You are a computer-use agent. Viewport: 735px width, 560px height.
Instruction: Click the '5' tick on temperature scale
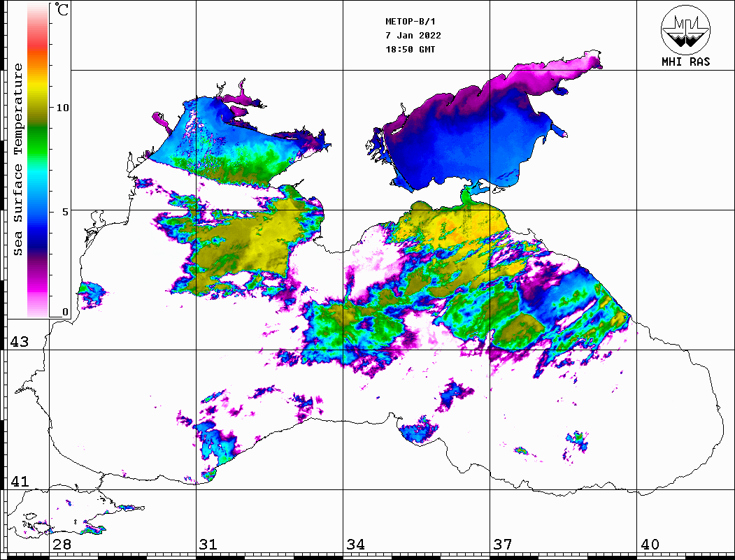coord(65,212)
